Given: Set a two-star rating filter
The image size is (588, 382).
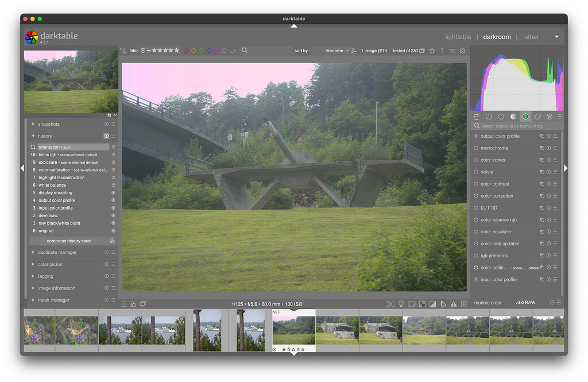Looking at the screenshot, I should click(161, 51).
